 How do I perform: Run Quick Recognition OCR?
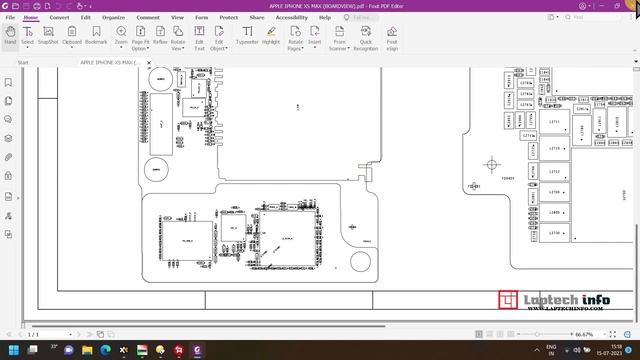pyautogui.click(x=366, y=38)
